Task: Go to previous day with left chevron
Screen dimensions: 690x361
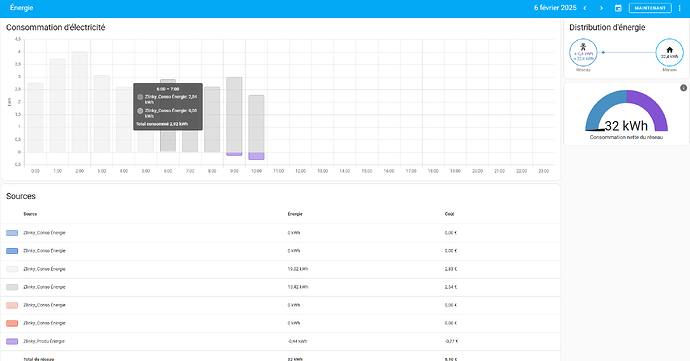Action: [x=585, y=8]
